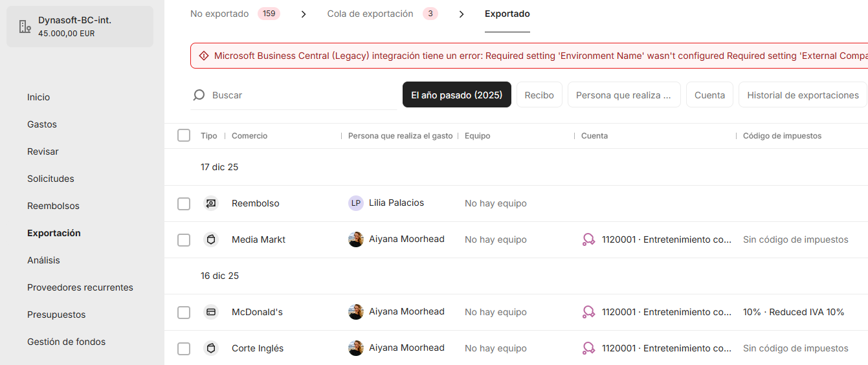The width and height of the screenshot is (868, 365).
Task: Open the Recibo filter dropdown
Action: point(539,95)
